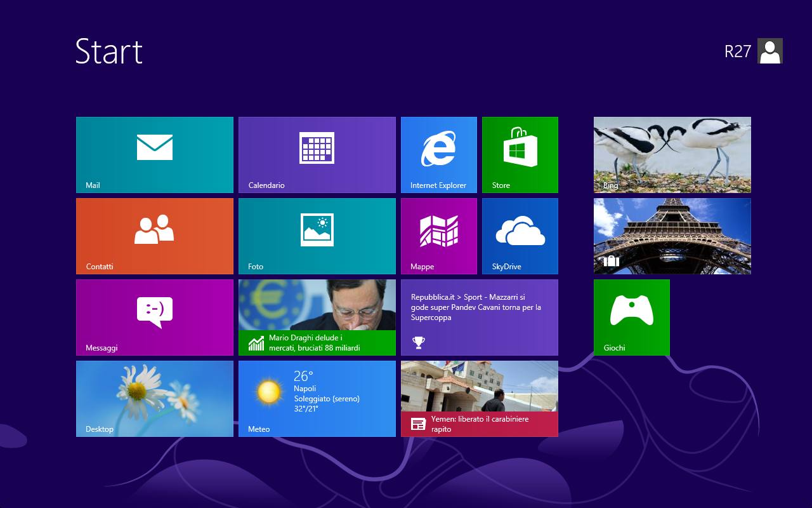Screen dimensions: 812x508
Task: Click the Internet Explorer label
Action: [438, 185]
